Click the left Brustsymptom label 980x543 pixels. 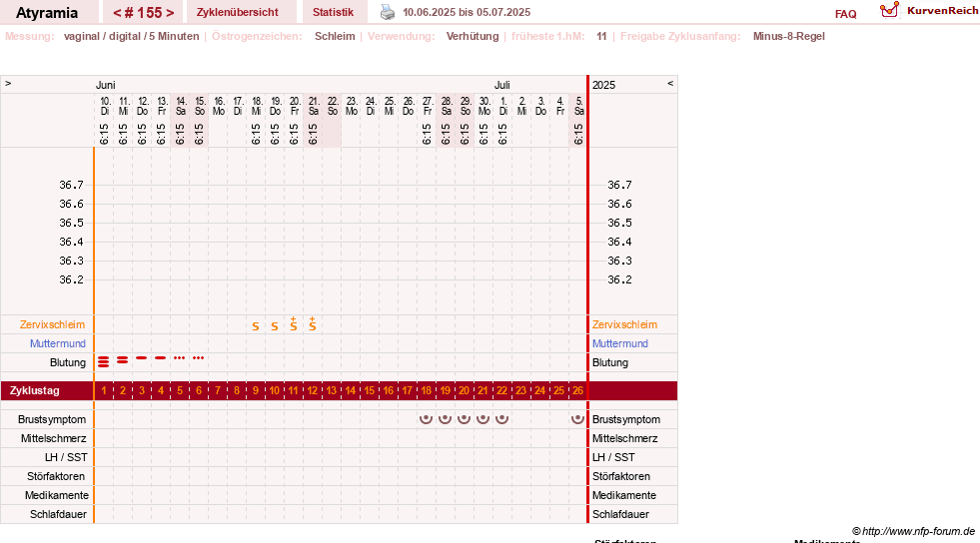click(x=52, y=419)
